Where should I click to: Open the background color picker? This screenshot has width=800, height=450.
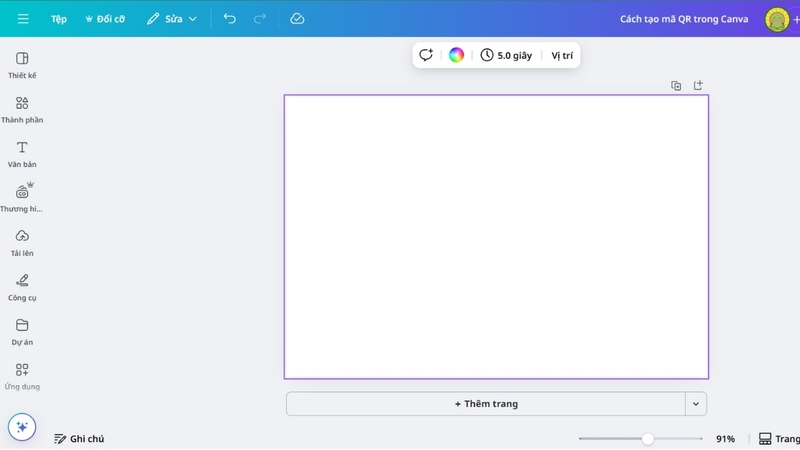(456, 55)
